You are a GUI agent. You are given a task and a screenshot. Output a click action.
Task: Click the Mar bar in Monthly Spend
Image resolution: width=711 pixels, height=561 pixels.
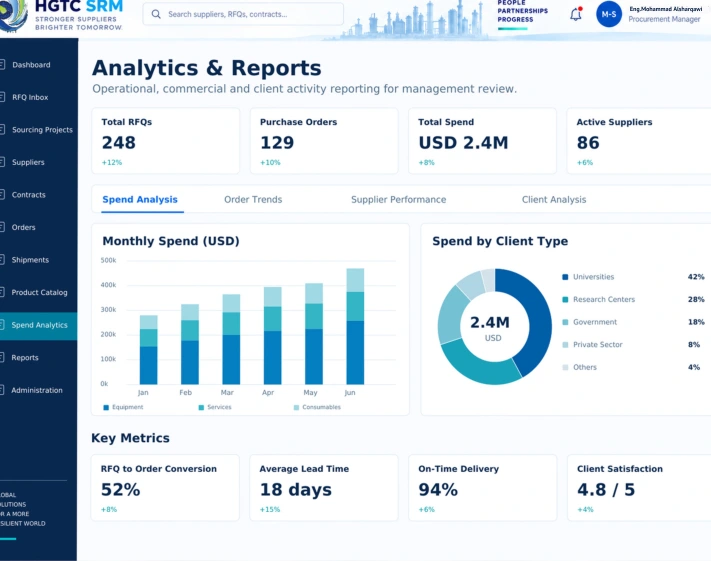(x=231, y=339)
